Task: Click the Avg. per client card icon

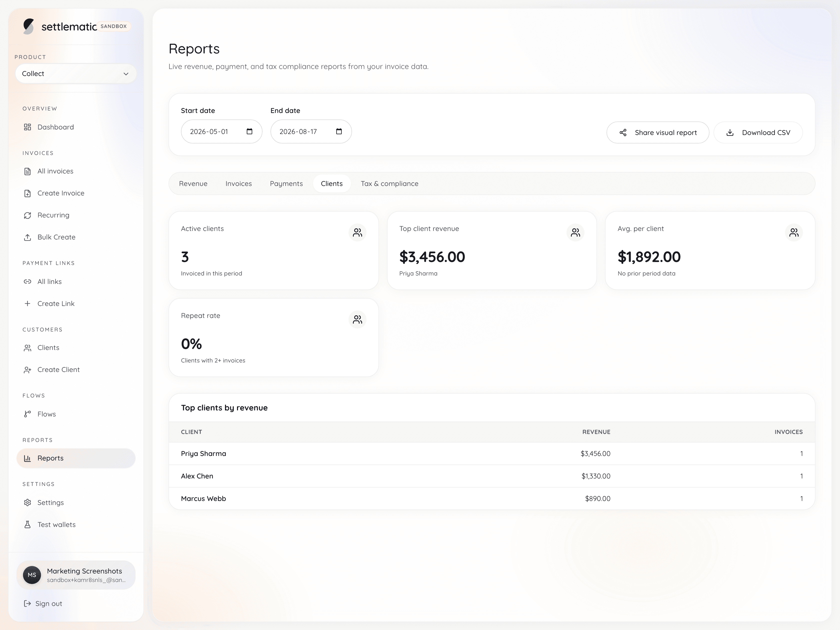Action: 794,232
